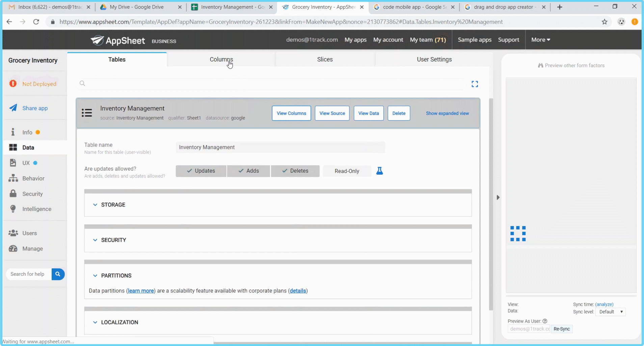Open the Manage gauge section
This screenshot has height=346, width=644.
pyautogui.click(x=13, y=248)
